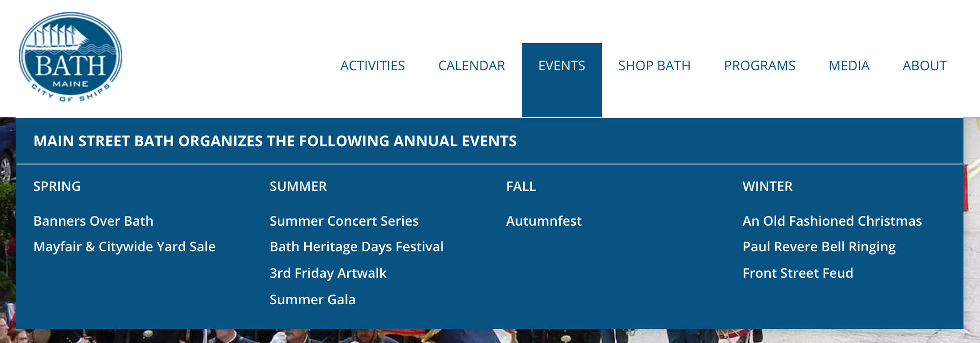Screen dimensions: 980x343
Task: Open the MEDIA menu
Action: 849,65
